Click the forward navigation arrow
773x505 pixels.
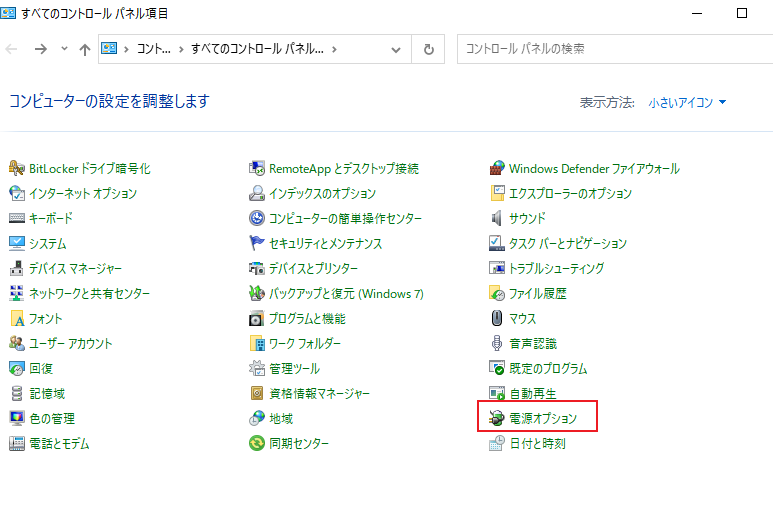(40, 49)
